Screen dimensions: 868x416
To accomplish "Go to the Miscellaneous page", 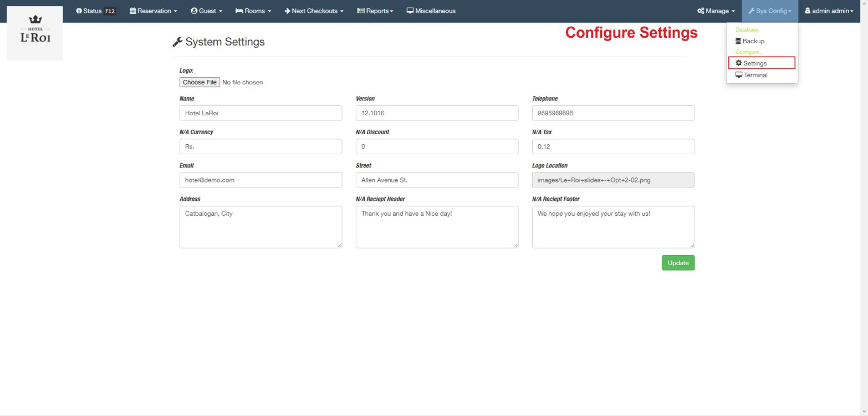I will pos(431,11).
